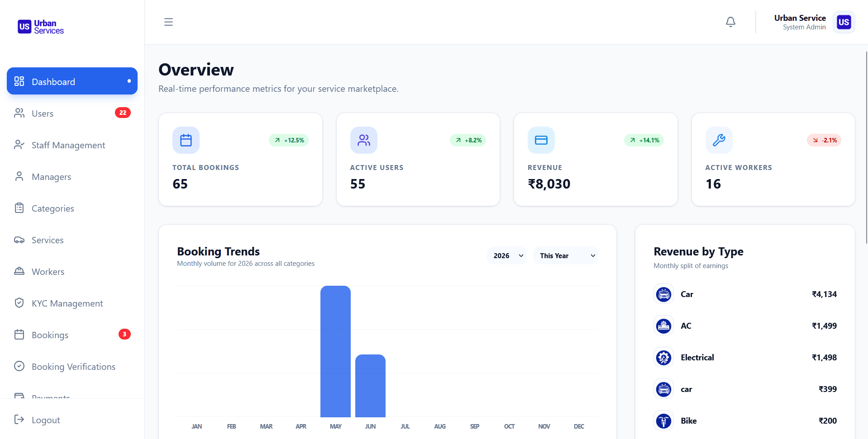This screenshot has width=868, height=439.
Task: Click the Car revenue type icon
Action: (664, 294)
